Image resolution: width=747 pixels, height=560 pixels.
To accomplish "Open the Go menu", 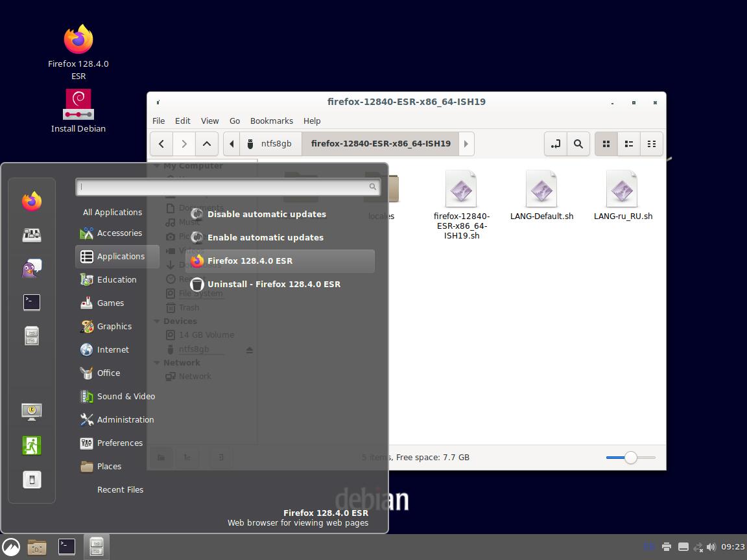I will (234, 121).
